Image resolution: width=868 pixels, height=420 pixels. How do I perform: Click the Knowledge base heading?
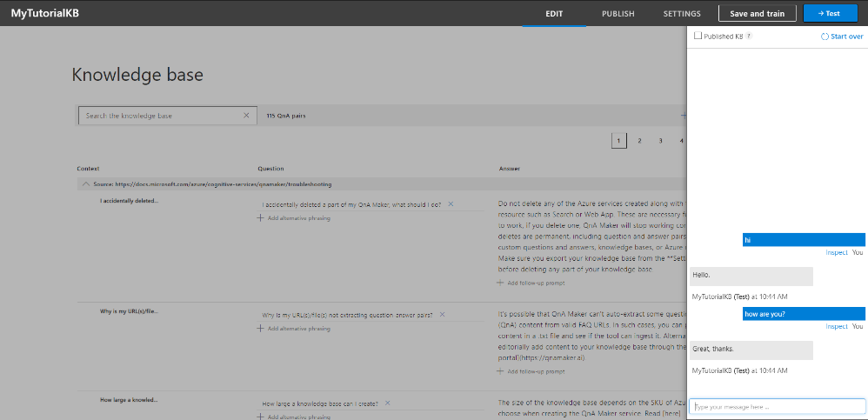tap(137, 75)
